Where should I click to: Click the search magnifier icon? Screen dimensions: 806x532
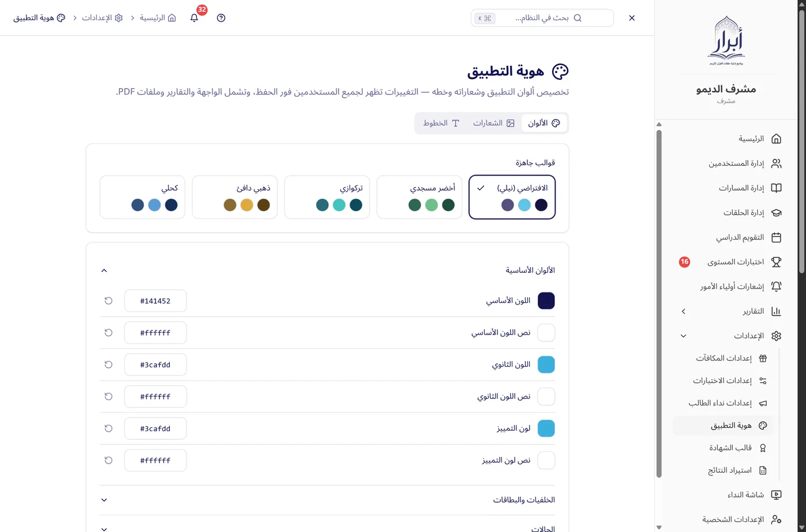[x=577, y=18]
